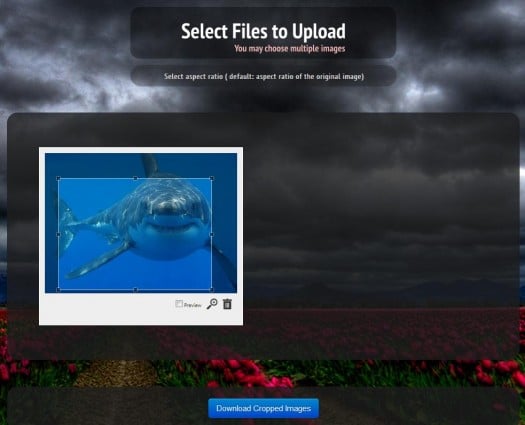The width and height of the screenshot is (525, 425).
Task: Click the magnifier zoom icon under the shark image
Action: coord(212,304)
